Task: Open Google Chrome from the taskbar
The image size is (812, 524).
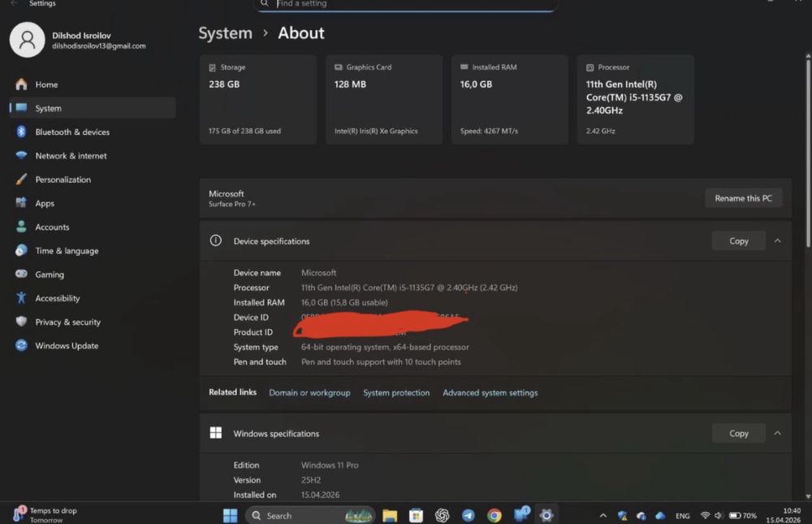Action: click(495, 516)
